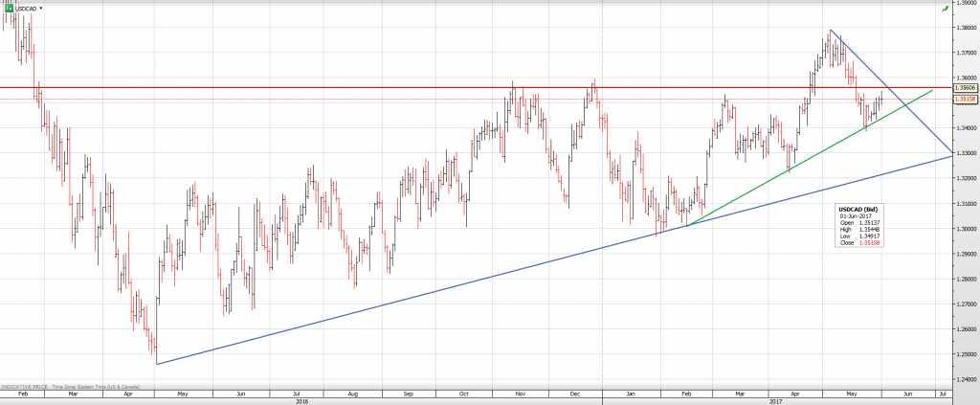The width and height of the screenshot is (980, 405).
Task: Click the USDCAD (Bid) data tooltip box
Action: coord(860,227)
